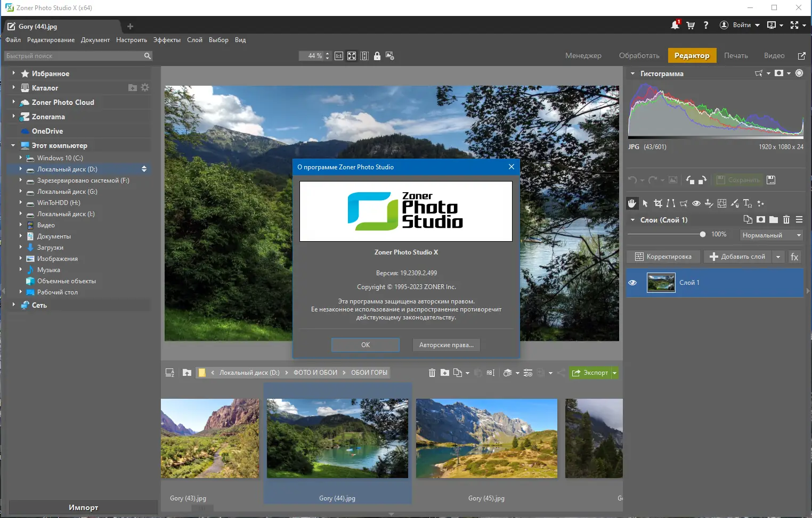This screenshot has height=518, width=812.
Task: Add a mask to the layer
Action: [761, 219]
